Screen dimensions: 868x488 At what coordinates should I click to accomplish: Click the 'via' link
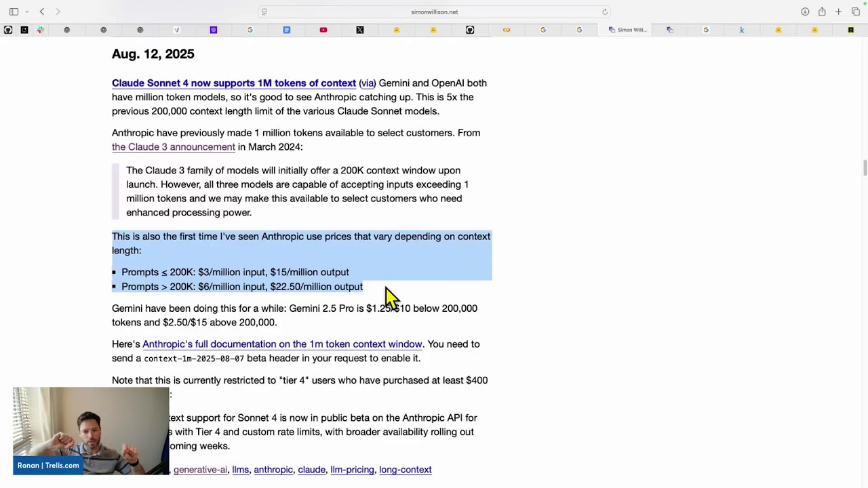[x=367, y=83]
